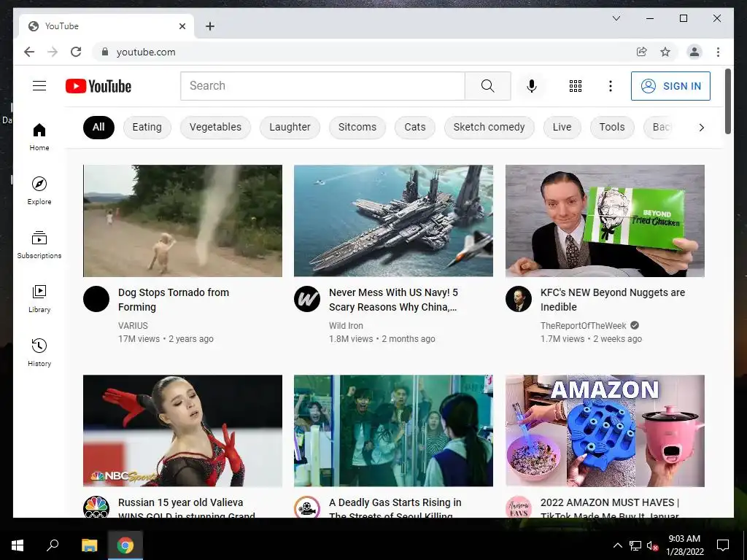Open YouTube settings three-dot menu
Viewport: 747px width, 560px height.
611,86
